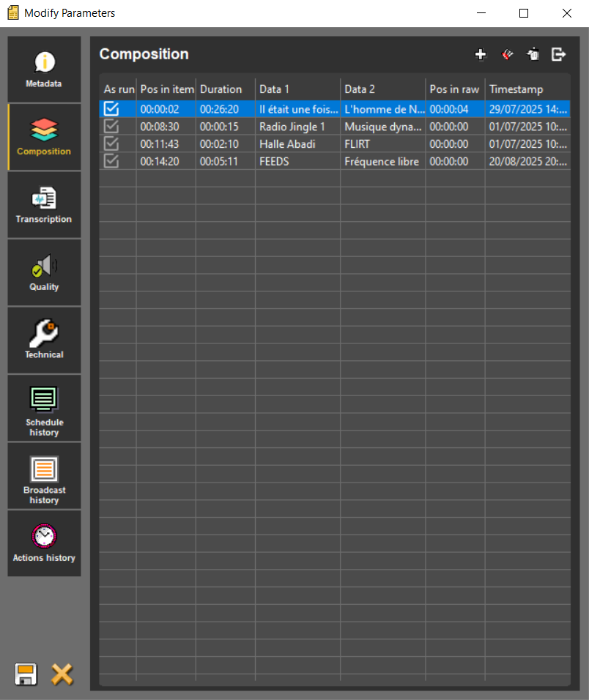Uncheck As run checkbox for FEEDS row
This screenshot has width=589, height=700.
[x=111, y=161]
